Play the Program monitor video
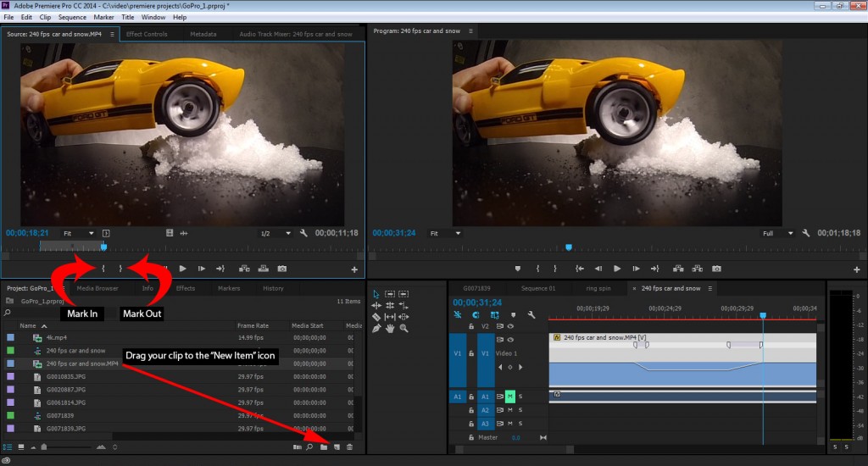Screen dimensions: 868x466 click(615, 269)
